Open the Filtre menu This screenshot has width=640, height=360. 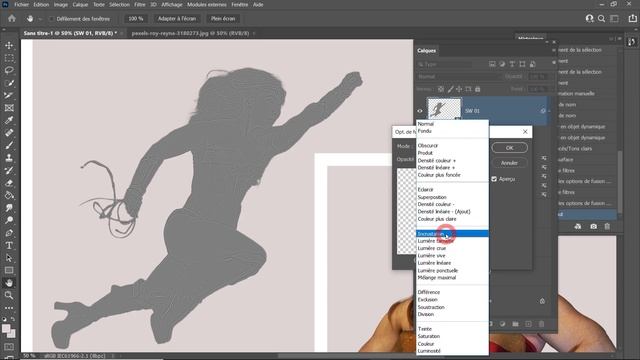pos(140,4)
